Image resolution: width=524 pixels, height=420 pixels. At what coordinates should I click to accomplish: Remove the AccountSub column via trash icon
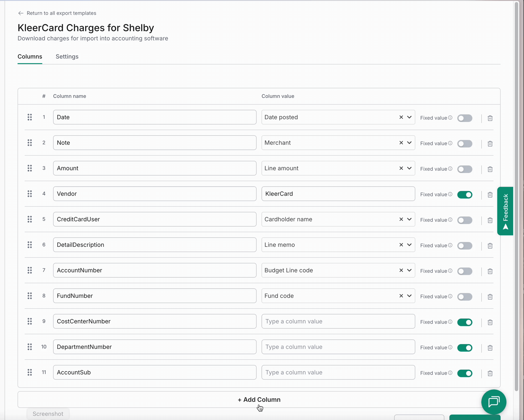(490, 373)
